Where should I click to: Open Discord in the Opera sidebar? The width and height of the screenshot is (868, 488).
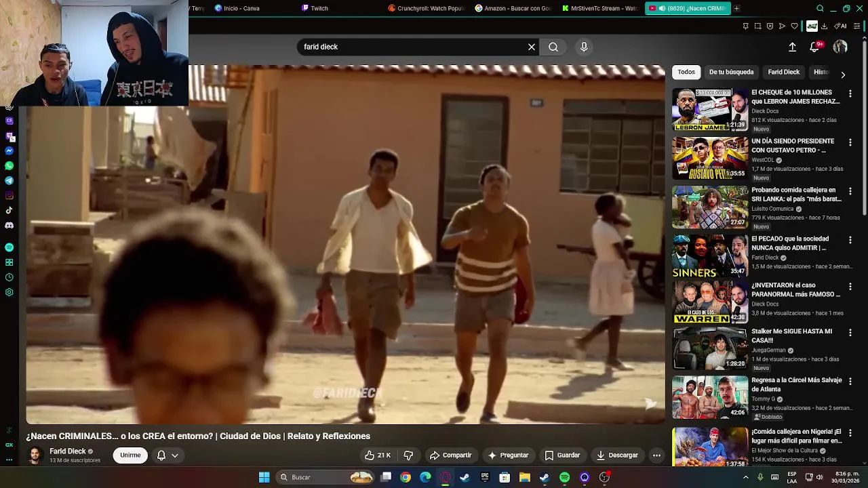point(9,225)
